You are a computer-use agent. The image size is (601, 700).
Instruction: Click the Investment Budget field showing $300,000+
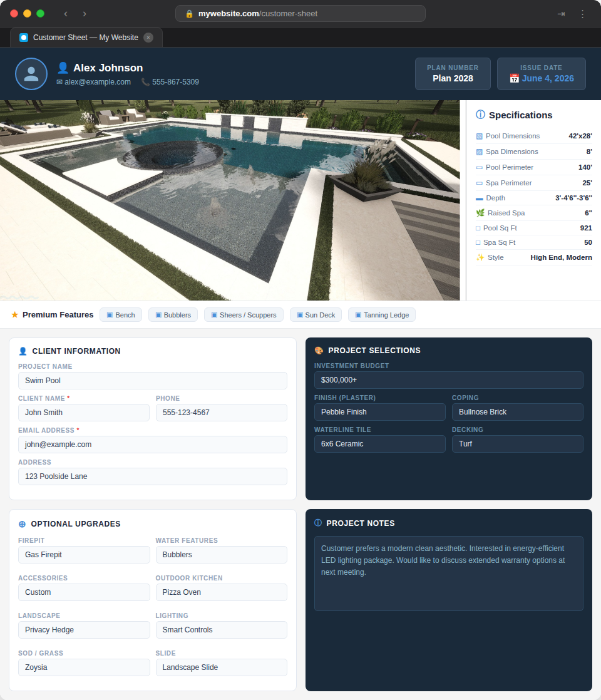click(449, 380)
